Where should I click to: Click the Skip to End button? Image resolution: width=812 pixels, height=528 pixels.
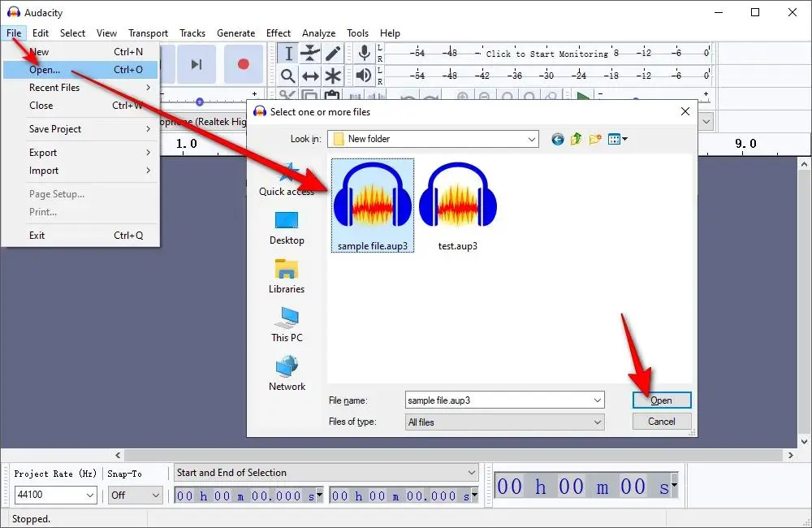(x=197, y=64)
